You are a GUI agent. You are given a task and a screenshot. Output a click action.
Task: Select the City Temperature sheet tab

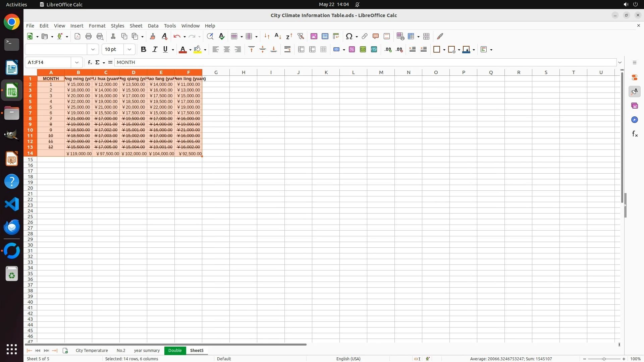92,350
